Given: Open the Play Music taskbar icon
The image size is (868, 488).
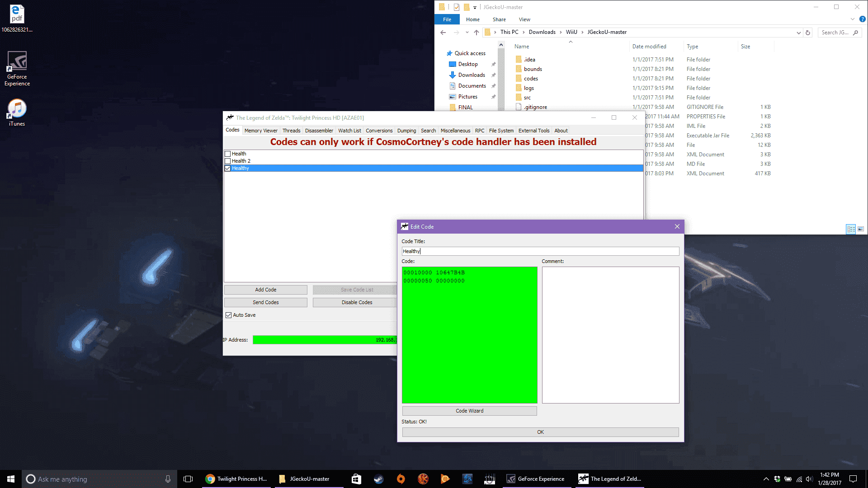Looking at the screenshot, I should click(x=445, y=479).
